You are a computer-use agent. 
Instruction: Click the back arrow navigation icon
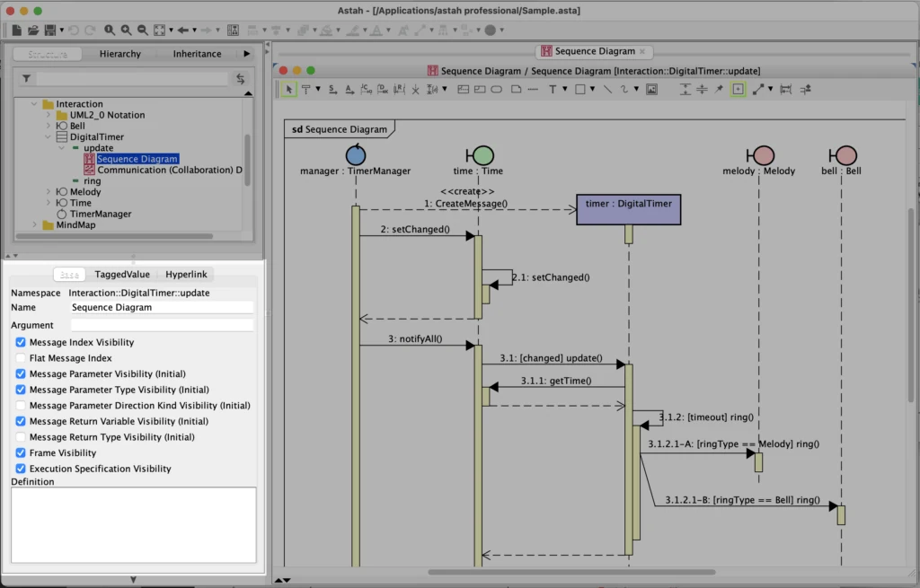click(x=183, y=30)
